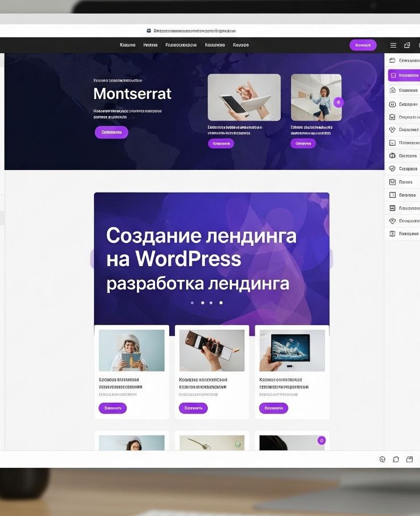420x516 pixels.
Task: Click the rounded camera-like icon in the fourth sidebar row
Action: coord(392,104)
